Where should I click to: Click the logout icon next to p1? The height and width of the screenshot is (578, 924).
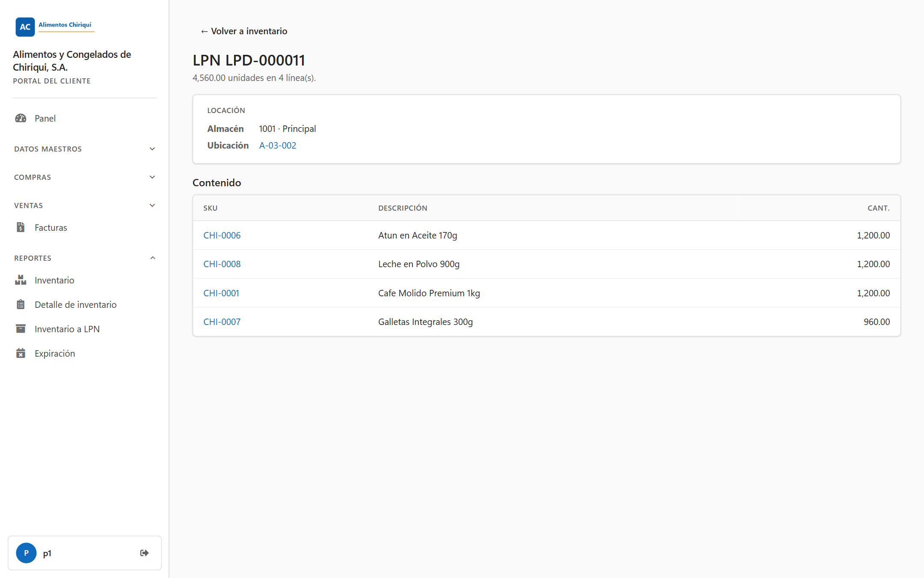pyautogui.click(x=145, y=553)
